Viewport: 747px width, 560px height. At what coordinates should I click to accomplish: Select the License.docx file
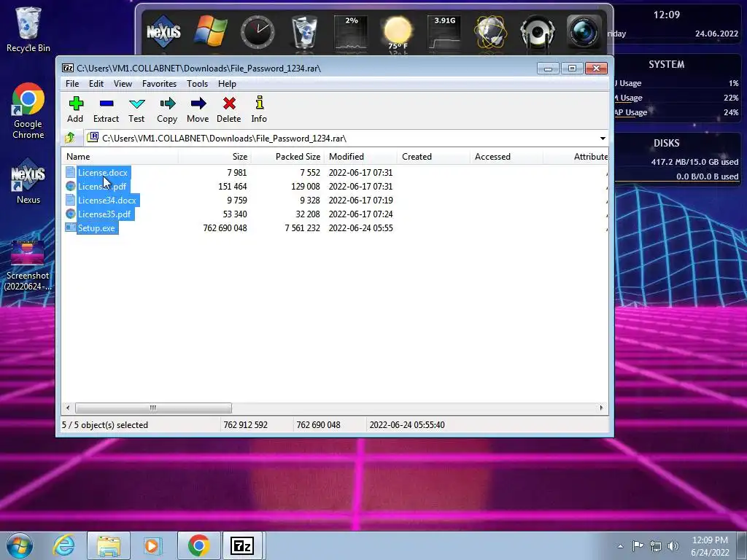pos(102,172)
